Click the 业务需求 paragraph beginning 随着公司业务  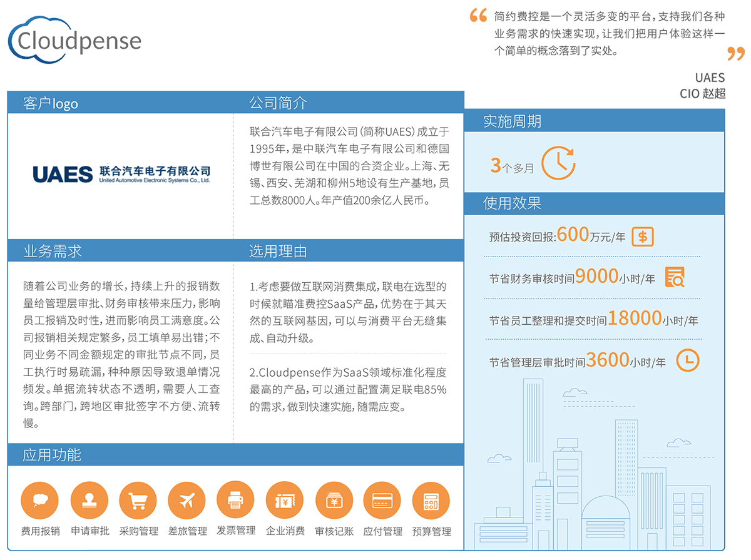pos(121,354)
